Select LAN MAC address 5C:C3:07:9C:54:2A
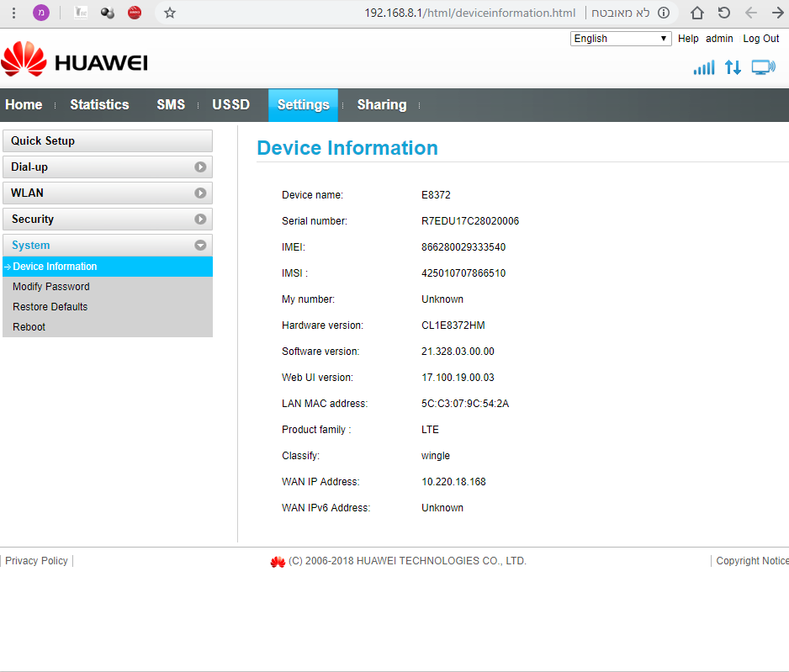The width and height of the screenshot is (789, 672). pos(465,404)
